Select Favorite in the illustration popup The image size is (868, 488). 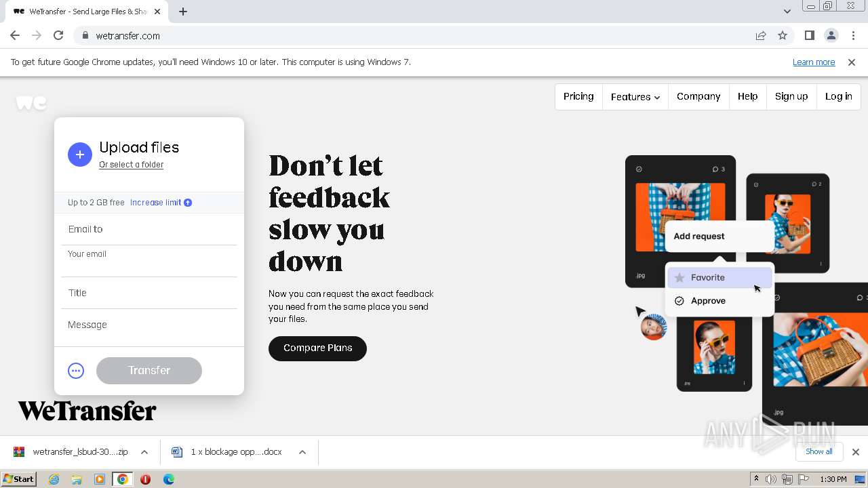click(719, 277)
